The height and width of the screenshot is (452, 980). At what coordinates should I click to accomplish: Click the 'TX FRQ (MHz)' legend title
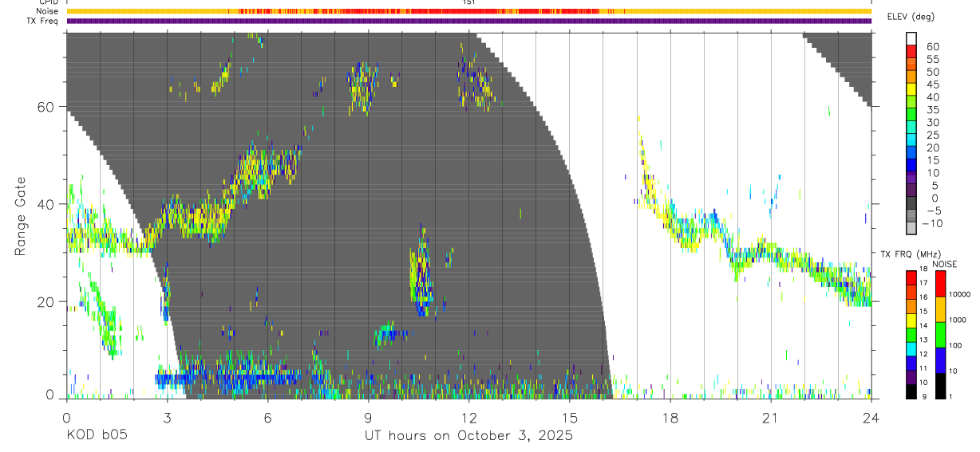(x=911, y=254)
